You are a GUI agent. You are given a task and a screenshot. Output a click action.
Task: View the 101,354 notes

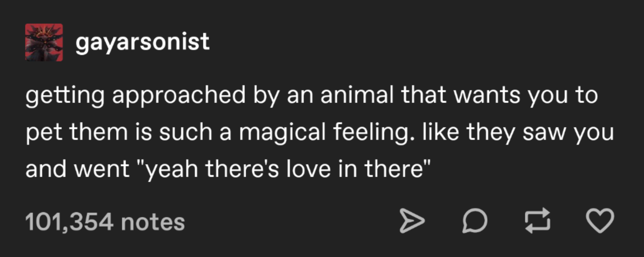(105, 222)
